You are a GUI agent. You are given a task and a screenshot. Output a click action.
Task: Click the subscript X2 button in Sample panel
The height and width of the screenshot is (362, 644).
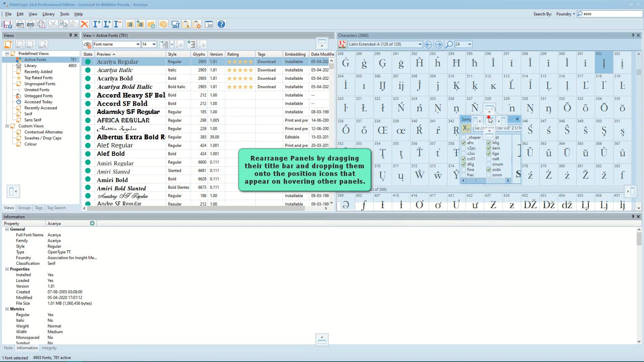pos(466,128)
